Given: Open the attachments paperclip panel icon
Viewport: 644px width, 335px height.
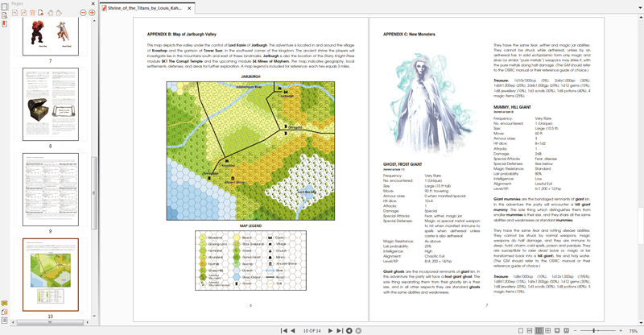Looking at the screenshot, I should tap(4, 312).
